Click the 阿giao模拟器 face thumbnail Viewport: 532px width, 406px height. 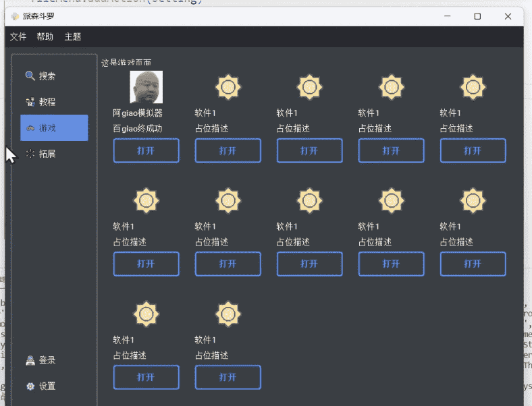[147, 87]
